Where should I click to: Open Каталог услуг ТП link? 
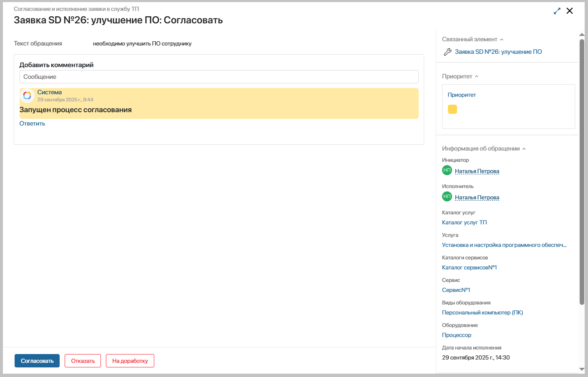[x=464, y=222]
